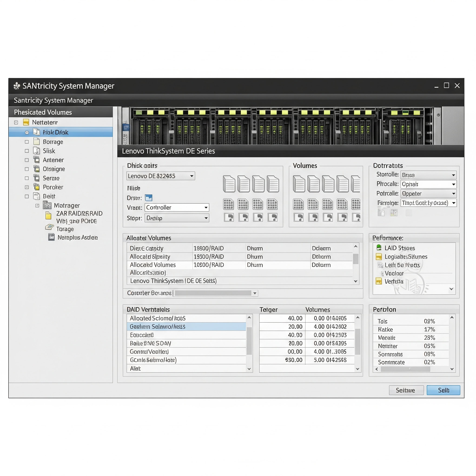
Task: Select the Alloated Sciomal row
Action: (186, 318)
